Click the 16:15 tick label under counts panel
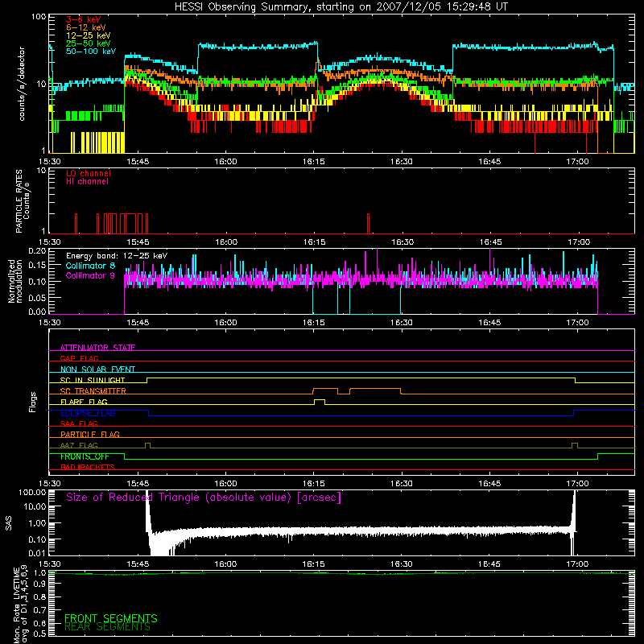Screen dimensions: 644x644 pos(313,162)
